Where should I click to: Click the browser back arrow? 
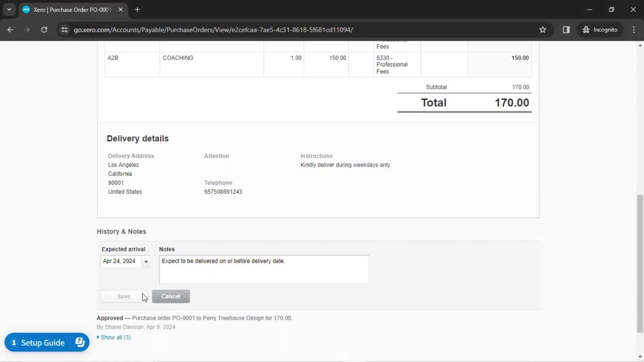[10, 29]
